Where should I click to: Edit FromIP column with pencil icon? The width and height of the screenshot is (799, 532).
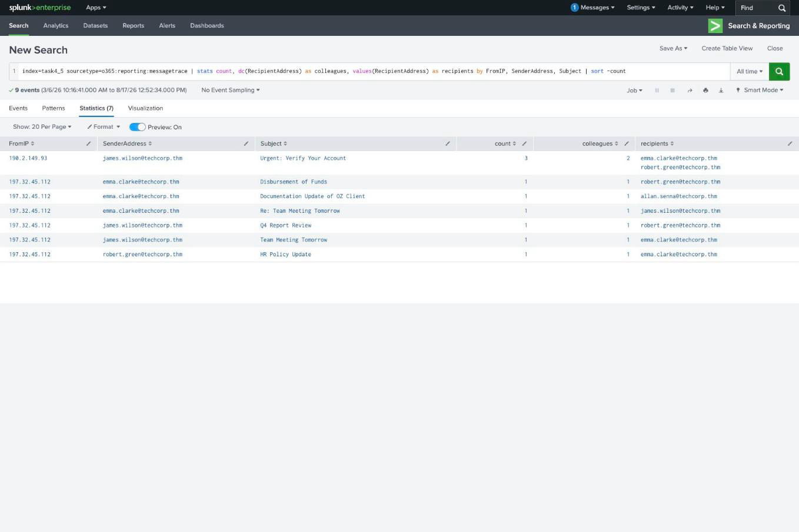[x=89, y=143]
